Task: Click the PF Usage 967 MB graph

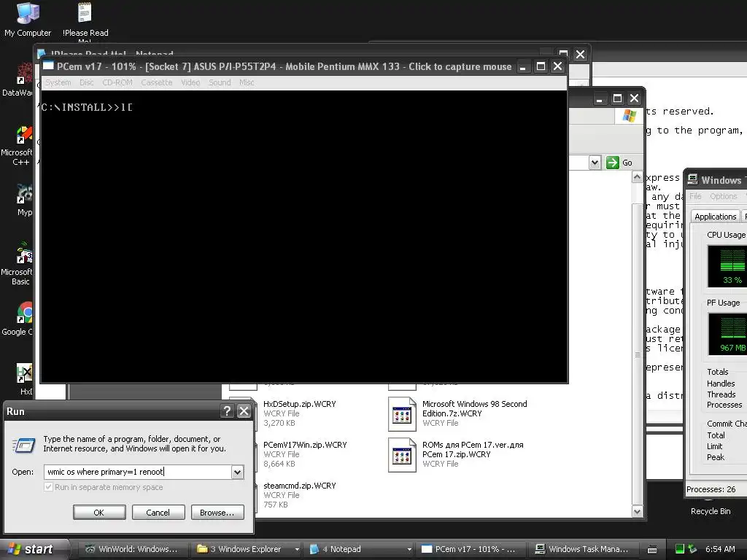Action: (x=727, y=334)
